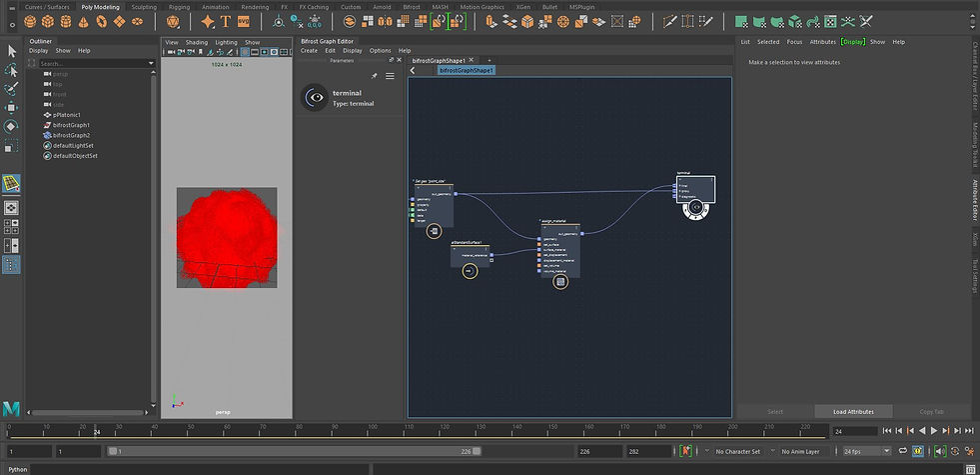Click the time range slider bar
Image resolution: width=980 pixels, height=475 pixels.
(x=294, y=451)
